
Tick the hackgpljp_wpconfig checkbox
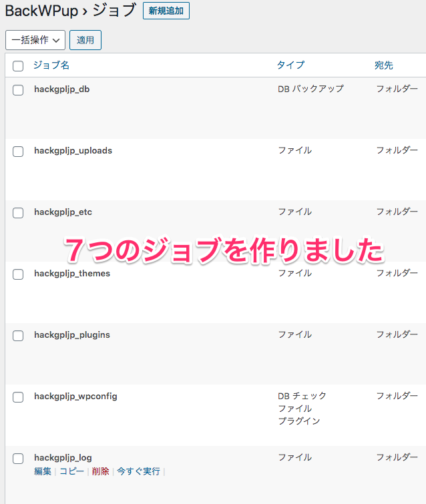click(18, 397)
